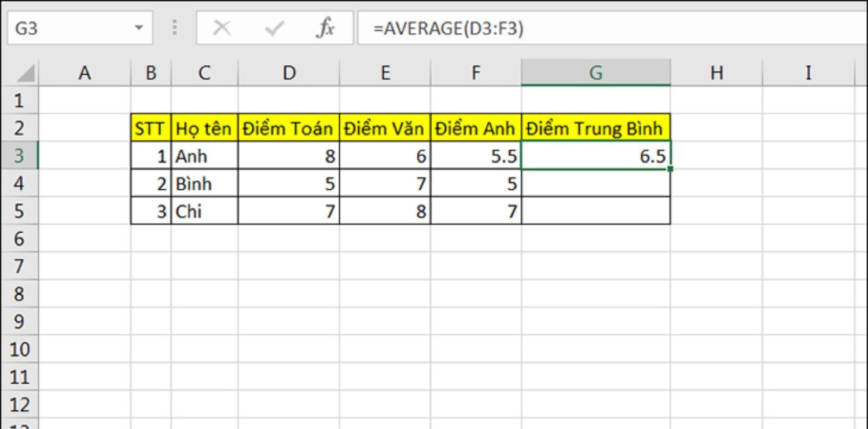Select column I header
The image size is (868, 429).
808,73
